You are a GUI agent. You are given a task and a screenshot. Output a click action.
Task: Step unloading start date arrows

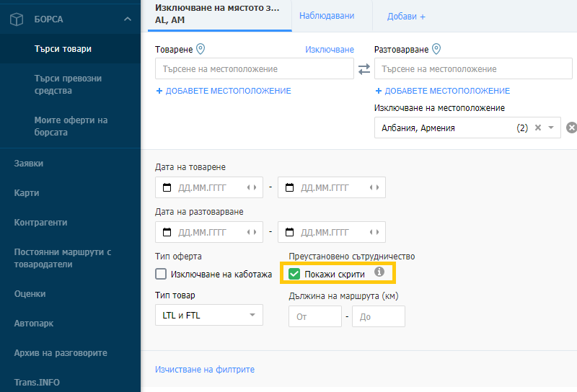point(252,232)
